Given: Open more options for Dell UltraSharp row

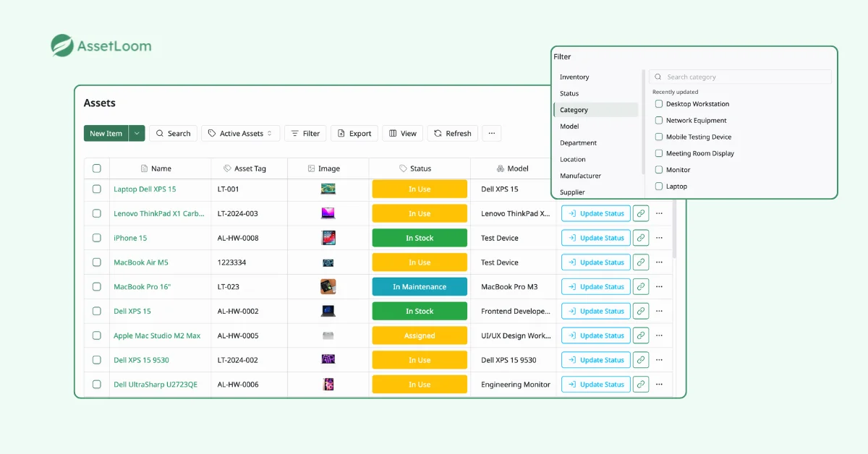Looking at the screenshot, I should pos(659,385).
